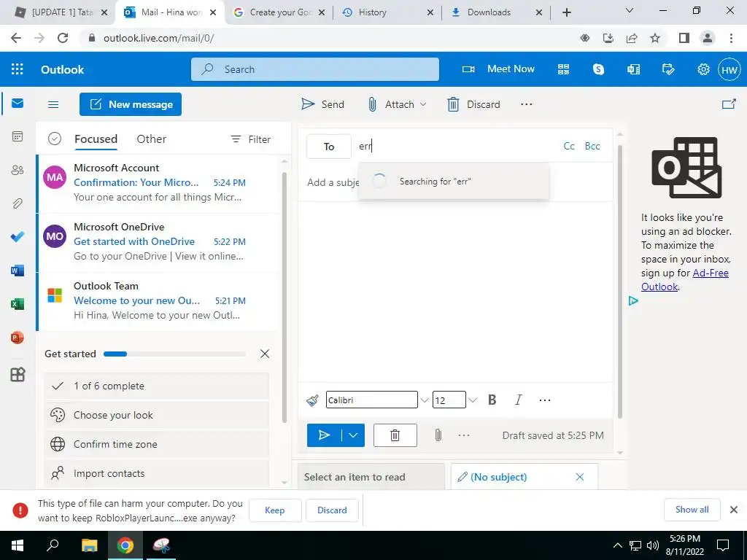
Task: Open the Outlook app launcher grid
Action: coord(18,69)
